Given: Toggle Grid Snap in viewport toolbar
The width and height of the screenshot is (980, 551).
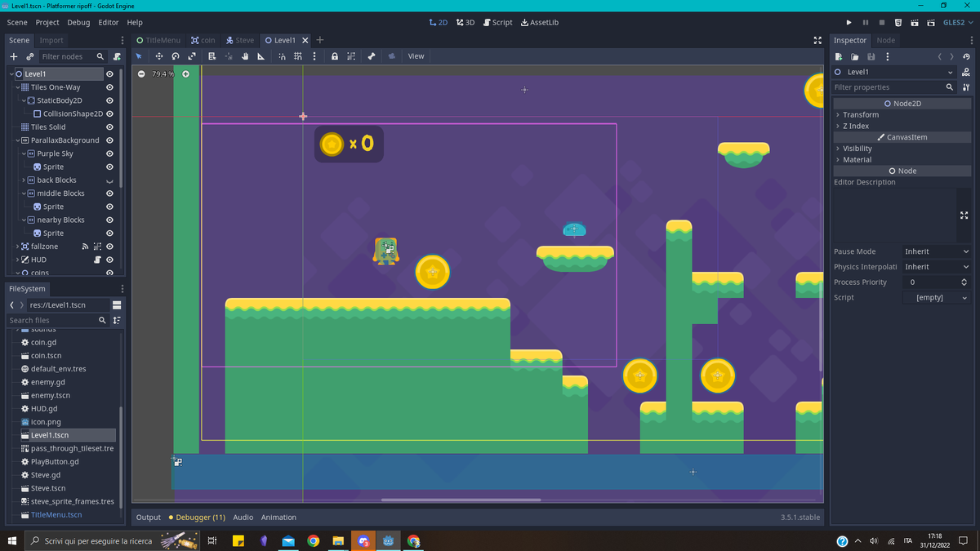Looking at the screenshot, I should (x=298, y=56).
